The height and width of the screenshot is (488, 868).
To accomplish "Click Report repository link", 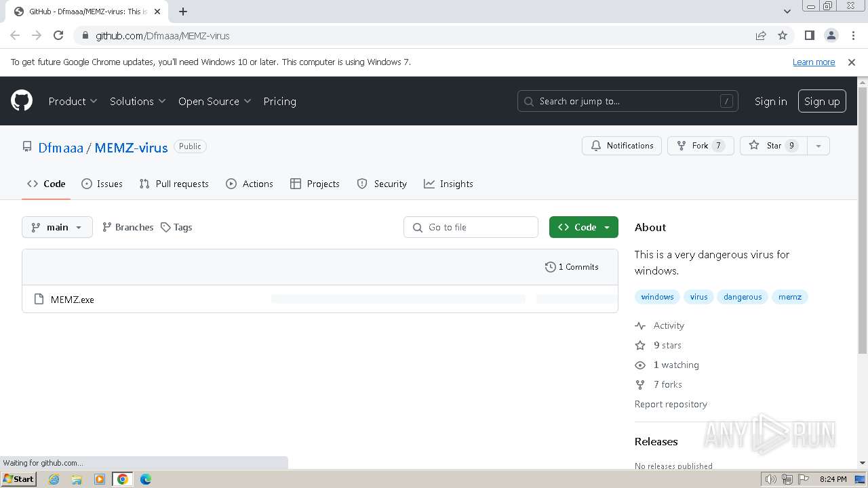I will 671,404.
